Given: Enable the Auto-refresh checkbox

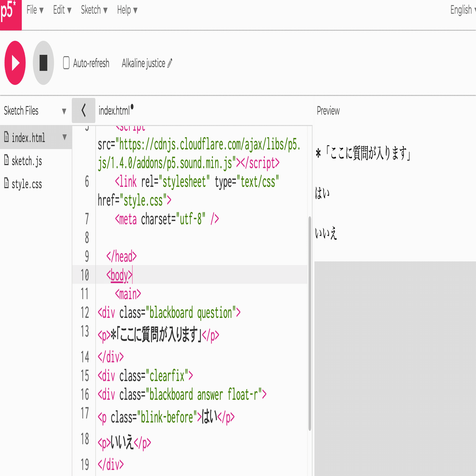Looking at the screenshot, I should 66,63.
